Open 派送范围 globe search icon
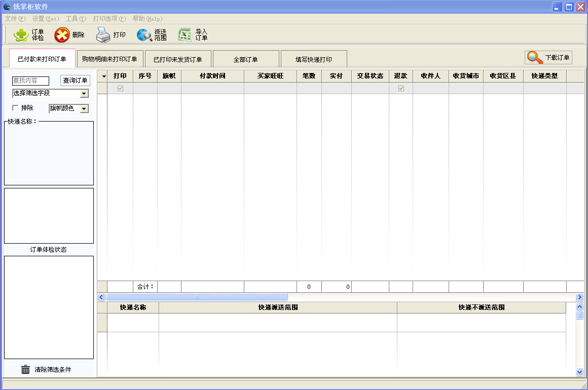Image resolution: width=588 pixels, height=390 pixels. 144,35
